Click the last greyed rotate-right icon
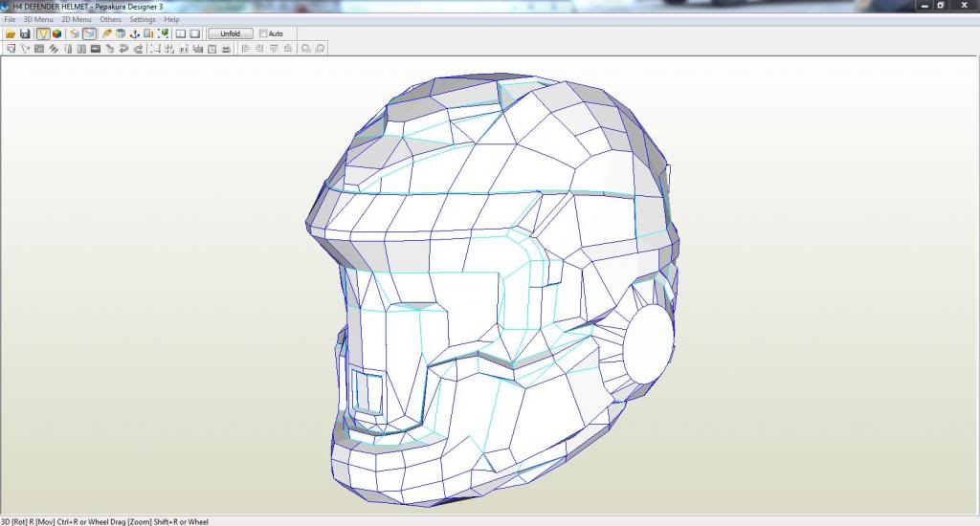The image size is (980, 526). tap(320, 49)
